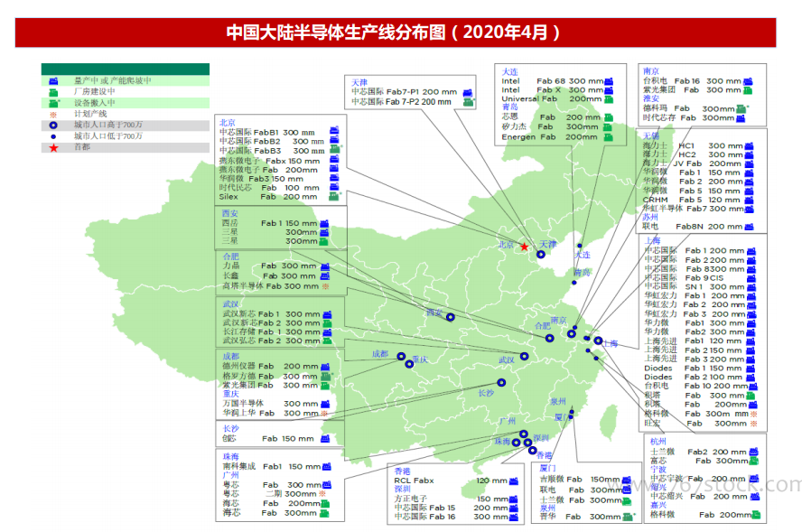Screen dimensions: 802x532
Task: Click the 成都 header in Chengdu box
Action: 230,356
